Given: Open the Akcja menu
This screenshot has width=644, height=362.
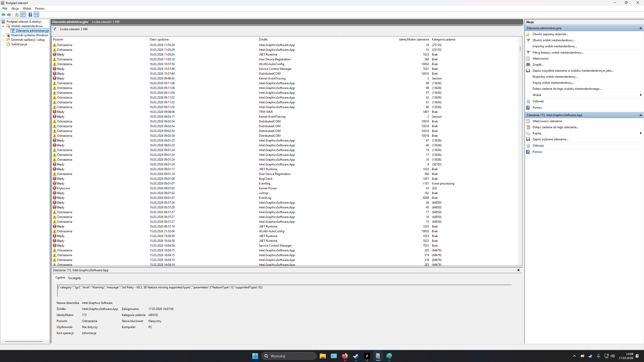Looking at the screenshot, I should pos(15,8).
